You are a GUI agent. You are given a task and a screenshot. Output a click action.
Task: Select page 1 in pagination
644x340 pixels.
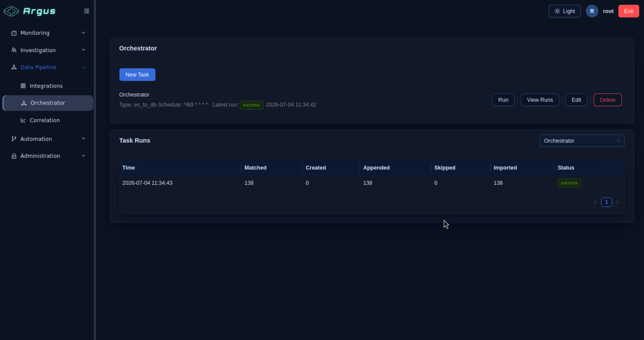coord(606,202)
